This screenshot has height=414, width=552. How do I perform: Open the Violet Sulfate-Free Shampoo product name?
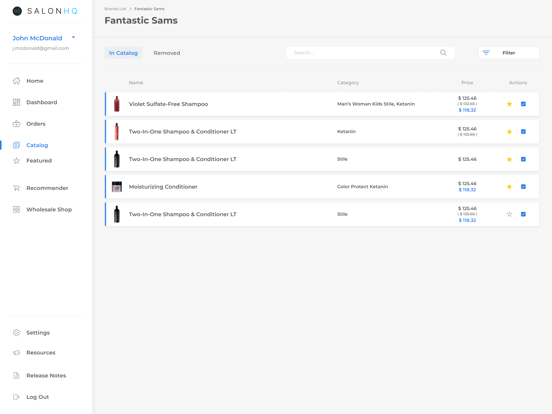click(168, 104)
